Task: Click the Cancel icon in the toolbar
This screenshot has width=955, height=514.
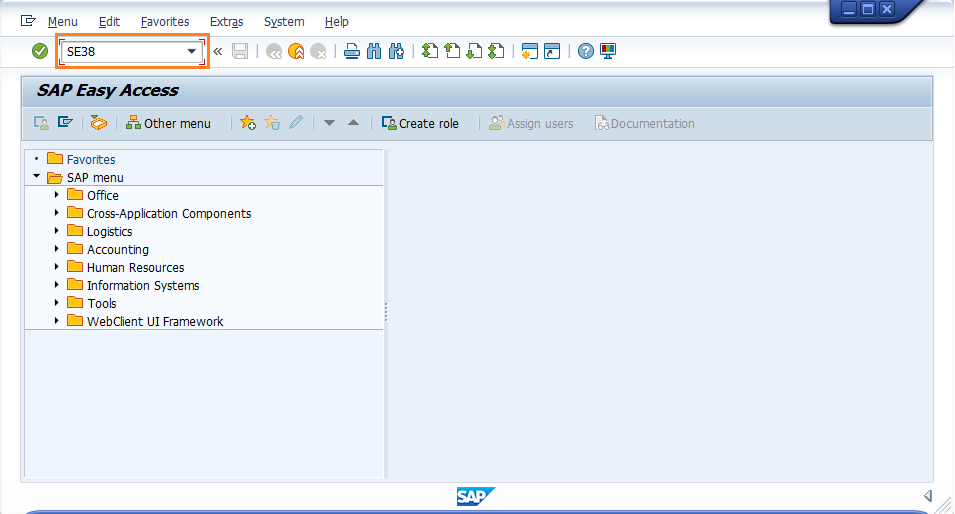Action: [318, 52]
